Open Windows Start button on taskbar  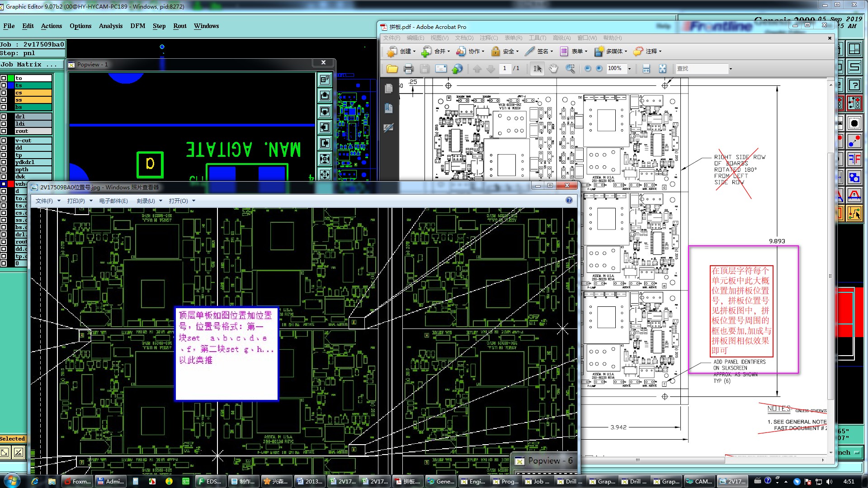click(x=12, y=481)
